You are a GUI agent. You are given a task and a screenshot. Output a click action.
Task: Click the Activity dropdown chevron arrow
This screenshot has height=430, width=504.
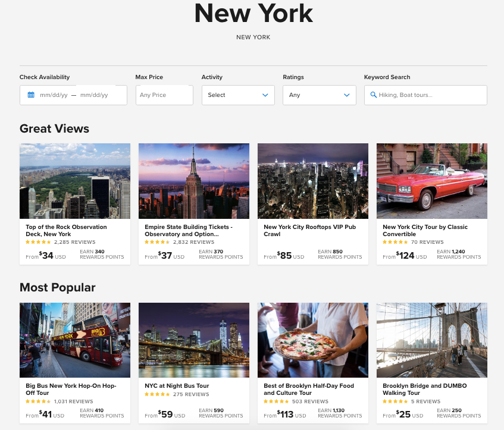[265, 95]
